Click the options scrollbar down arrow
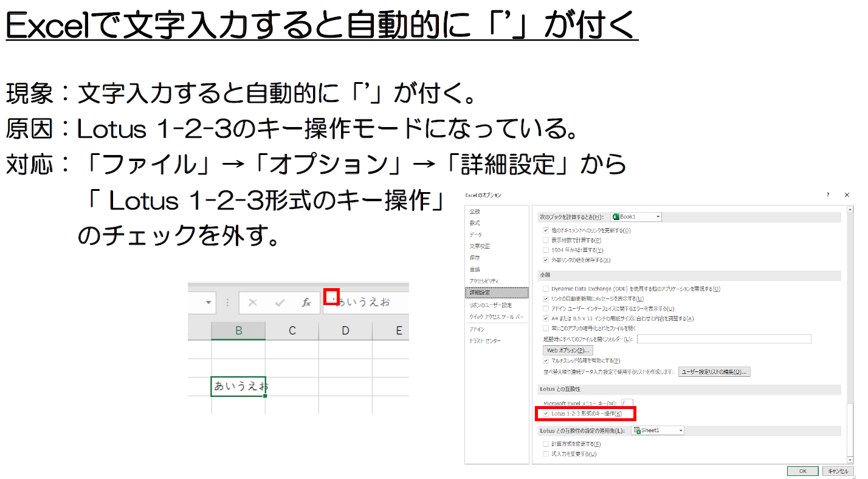The height and width of the screenshot is (479, 868). tap(850, 461)
